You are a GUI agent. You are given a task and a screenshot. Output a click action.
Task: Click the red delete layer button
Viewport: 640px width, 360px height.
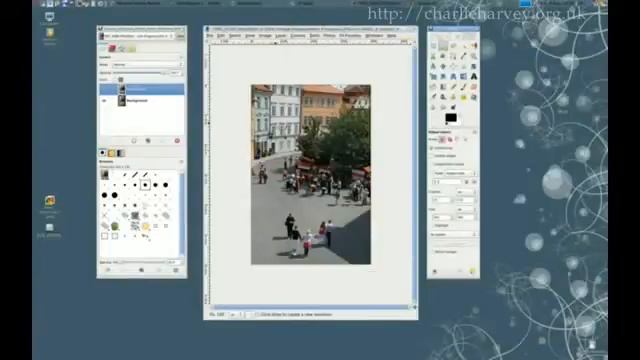point(177,141)
